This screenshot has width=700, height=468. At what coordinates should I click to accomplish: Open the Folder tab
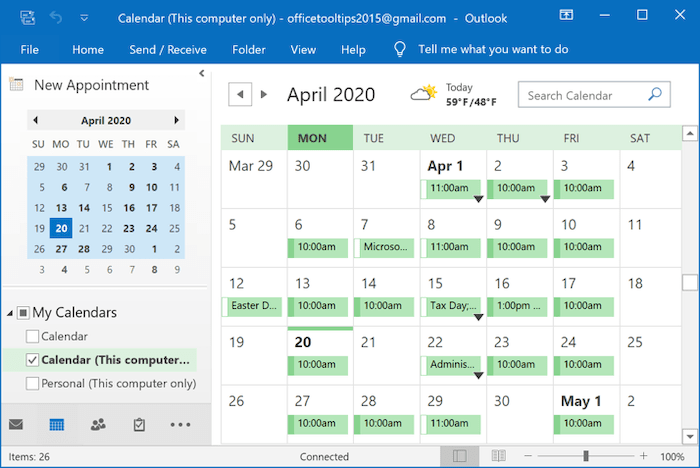[249, 50]
